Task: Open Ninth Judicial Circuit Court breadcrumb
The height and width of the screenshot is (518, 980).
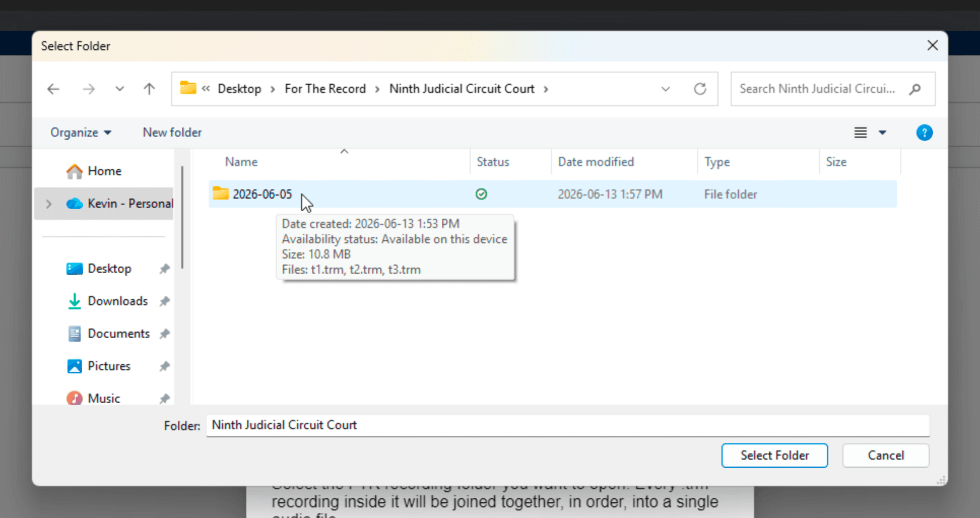Action: click(x=462, y=89)
